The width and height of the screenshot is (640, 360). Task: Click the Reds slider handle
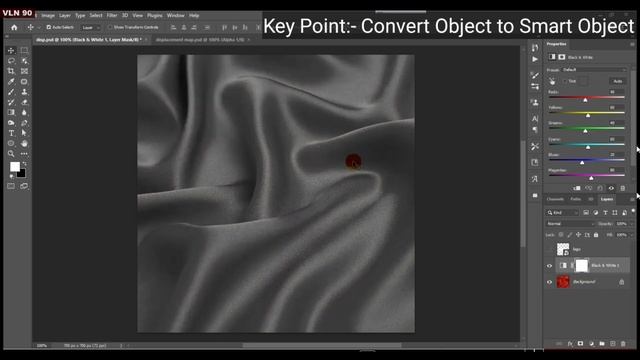tap(585, 100)
